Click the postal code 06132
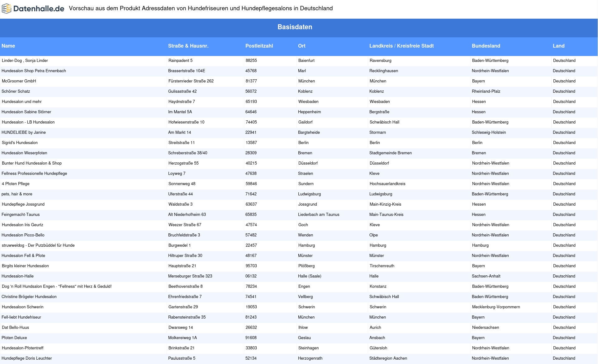Screen dimensions: 598x364 pos(251,276)
